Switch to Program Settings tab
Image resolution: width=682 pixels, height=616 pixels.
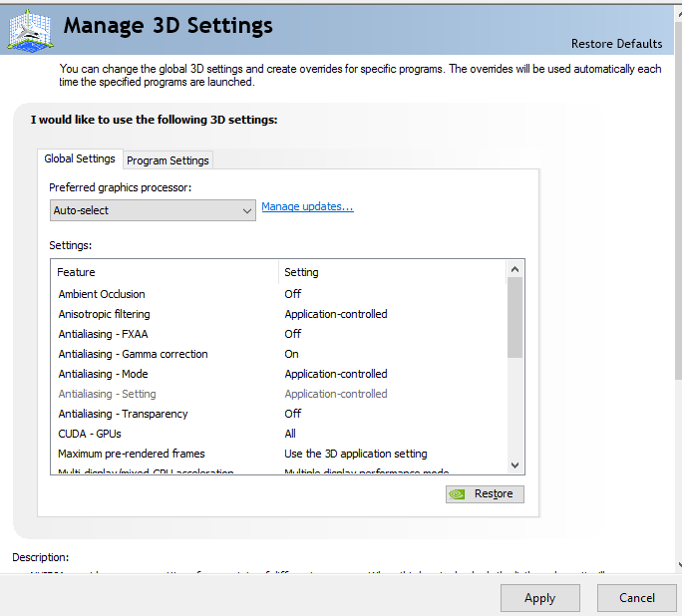coord(168,160)
